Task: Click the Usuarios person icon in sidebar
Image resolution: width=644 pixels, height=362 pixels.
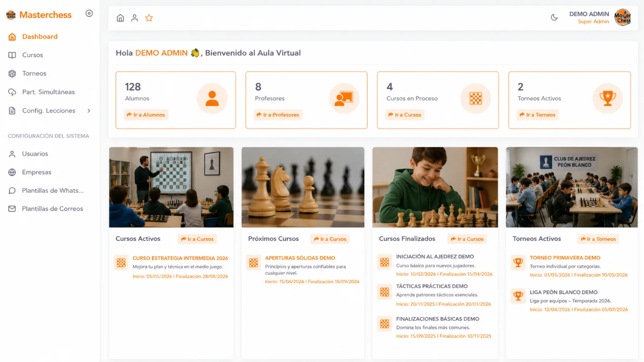Action: click(12, 154)
